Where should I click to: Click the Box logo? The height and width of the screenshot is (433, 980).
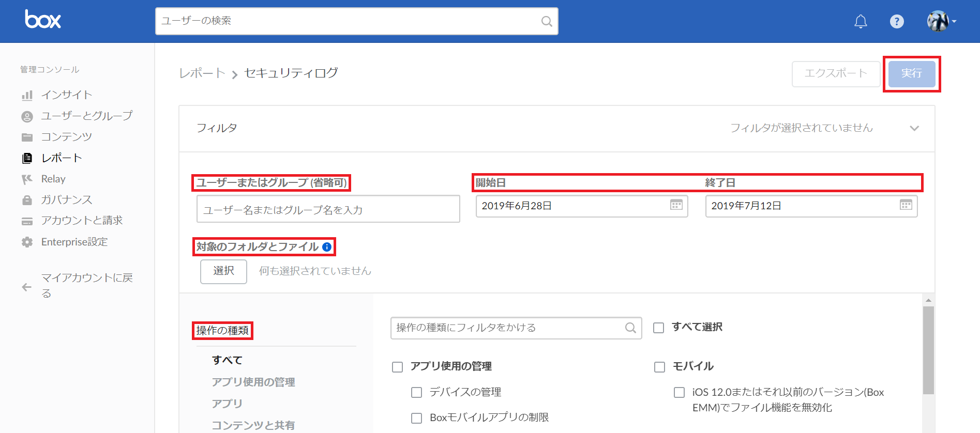click(43, 20)
